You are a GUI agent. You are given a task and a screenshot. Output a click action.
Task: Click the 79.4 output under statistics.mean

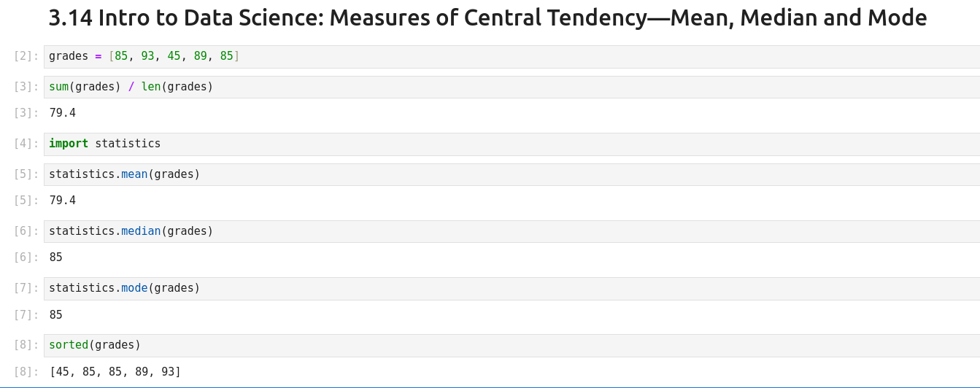tap(62, 201)
